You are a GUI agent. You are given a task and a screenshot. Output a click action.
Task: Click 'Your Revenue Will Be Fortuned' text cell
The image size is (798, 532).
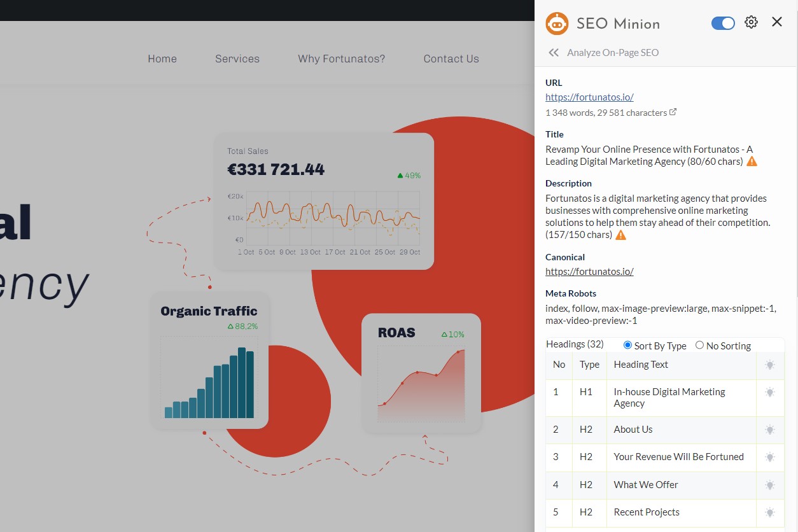pos(682,457)
